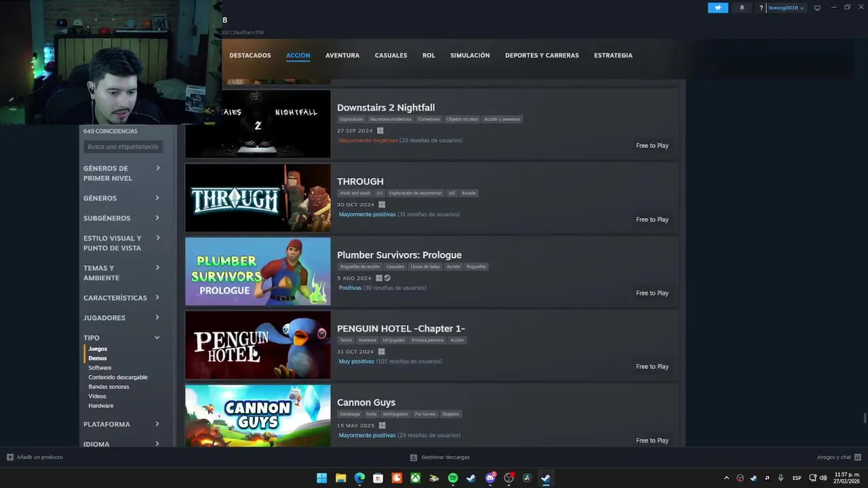Click the Windows platform icon for Cannon Guys

pyautogui.click(x=382, y=426)
